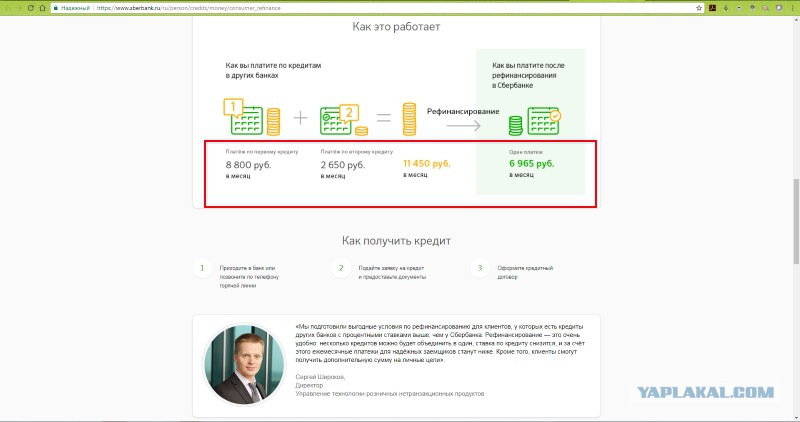Reload the page with the refresh icon
This screenshot has width=800, height=422.
click(x=31, y=8)
